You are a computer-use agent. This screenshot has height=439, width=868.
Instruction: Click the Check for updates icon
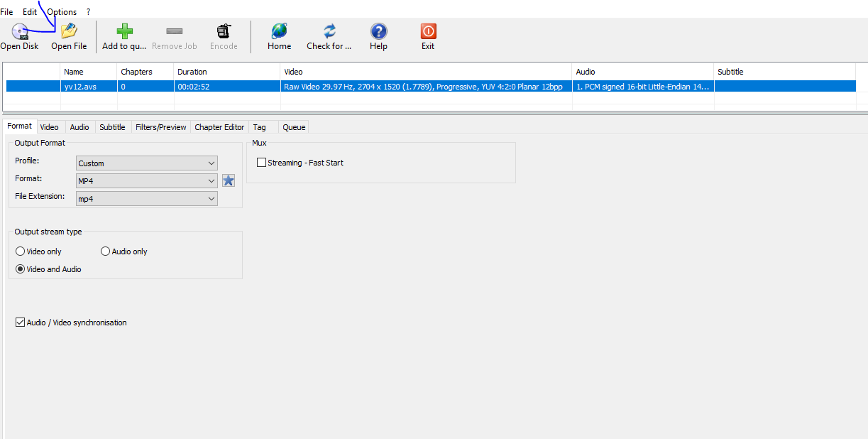click(329, 31)
